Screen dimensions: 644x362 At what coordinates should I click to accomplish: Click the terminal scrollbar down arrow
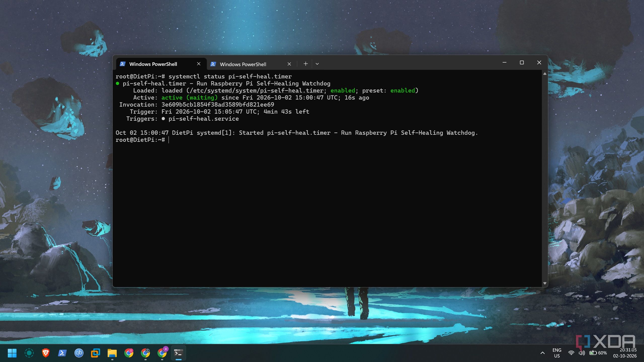tap(545, 283)
